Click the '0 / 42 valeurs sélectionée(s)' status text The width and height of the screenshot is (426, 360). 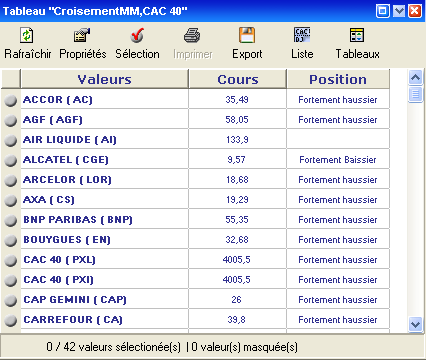(113, 347)
